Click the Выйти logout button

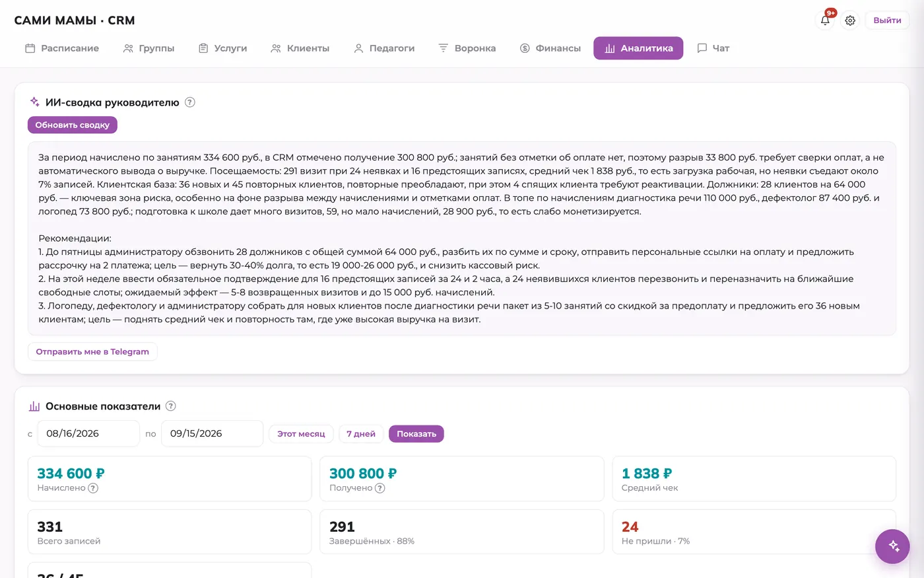coord(887,20)
